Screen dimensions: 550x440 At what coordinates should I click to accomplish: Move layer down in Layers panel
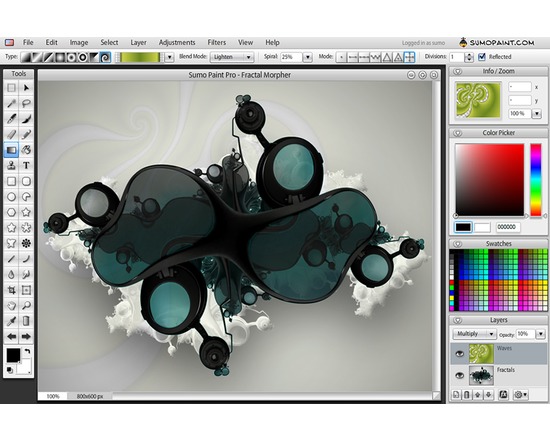pos(488,395)
